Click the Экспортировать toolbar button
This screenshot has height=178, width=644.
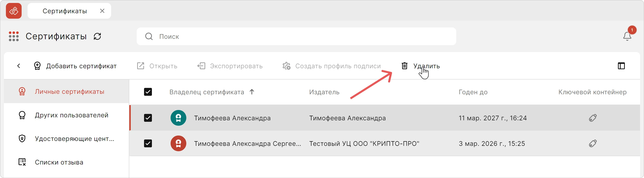(x=230, y=66)
